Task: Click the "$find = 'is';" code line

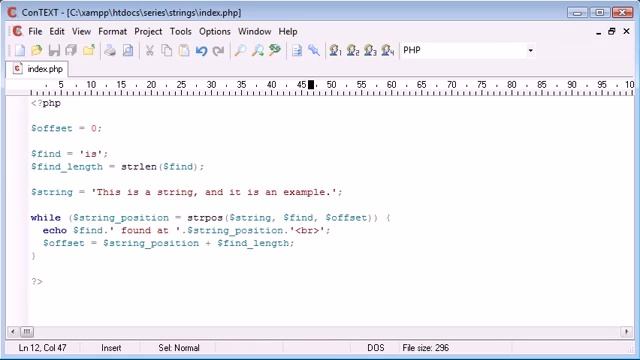Action: (69, 154)
